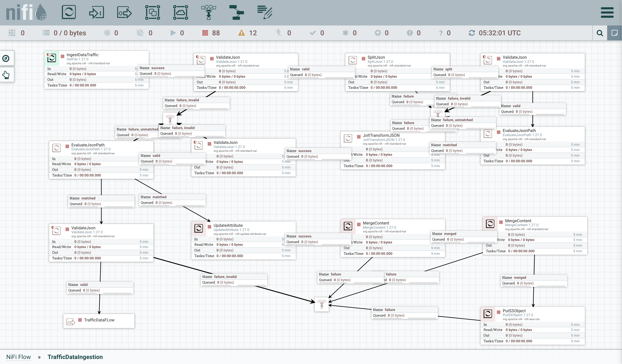Click the TrafficDataIngestion breadcrumb
The width and height of the screenshot is (622, 364).
pyautogui.click(x=75, y=357)
